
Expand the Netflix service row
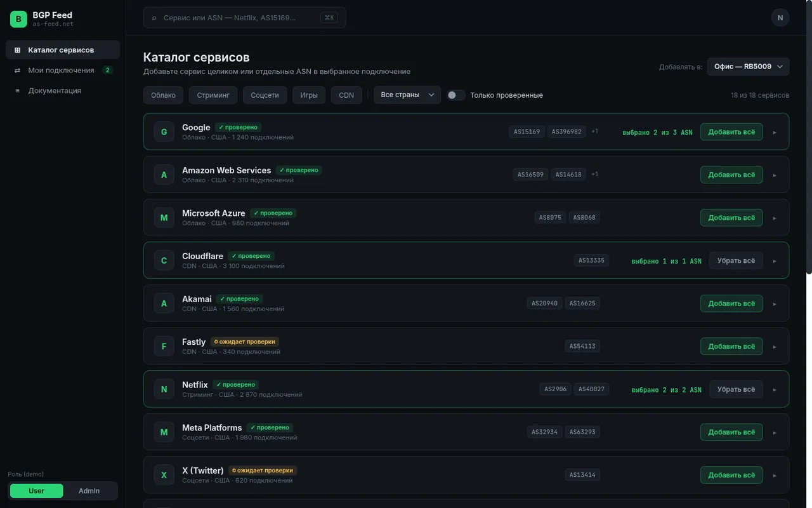[775, 389]
